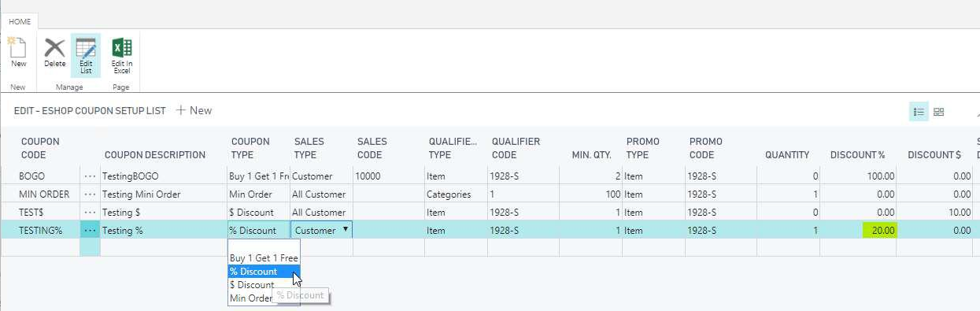Screen dimensions: 980x311
Task: Switch to tile view layout icon
Action: [x=939, y=112]
